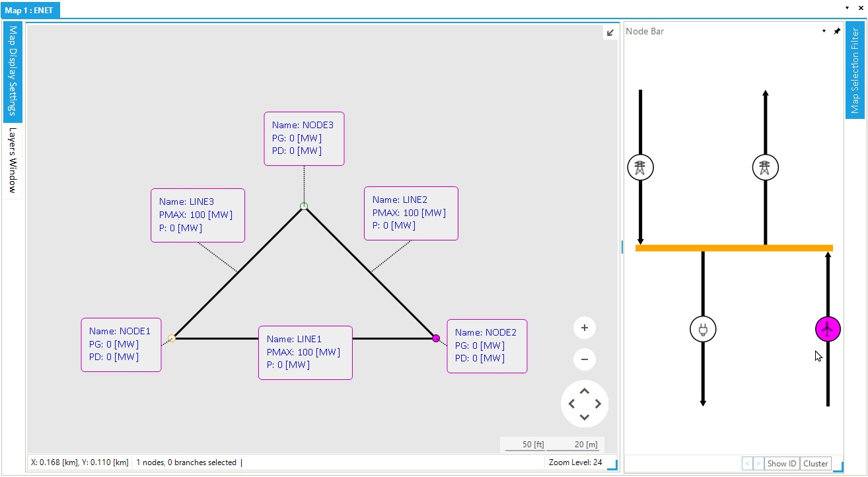Pan the map left

(x=571, y=404)
